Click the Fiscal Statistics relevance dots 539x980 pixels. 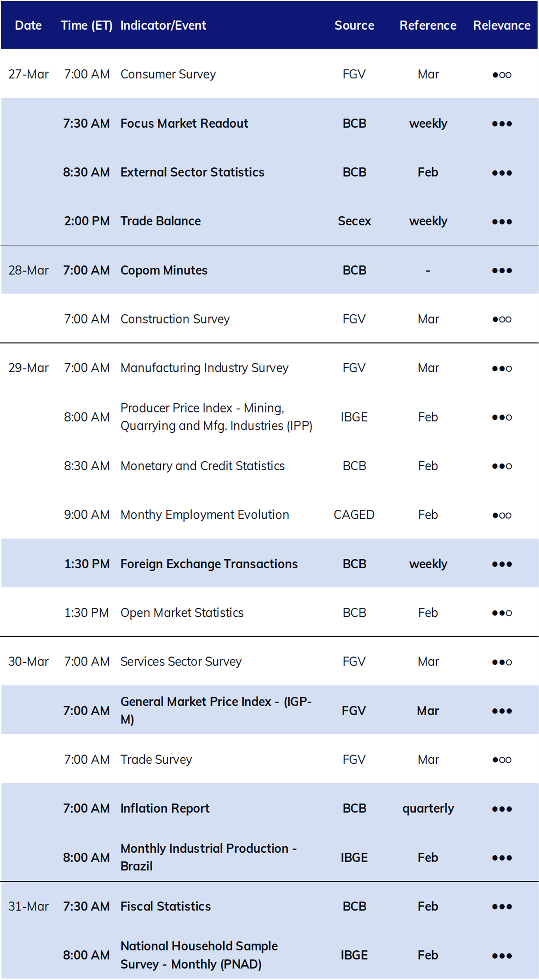[x=502, y=907]
